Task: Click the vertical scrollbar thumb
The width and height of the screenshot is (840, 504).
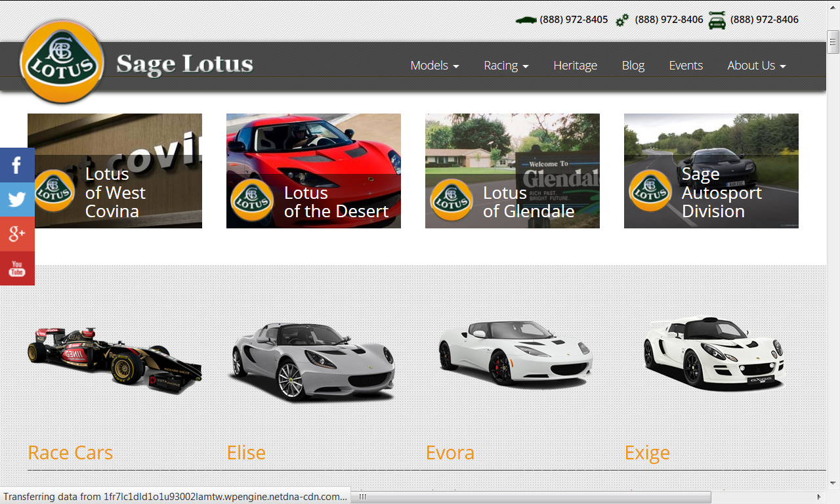Action: [833, 43]
